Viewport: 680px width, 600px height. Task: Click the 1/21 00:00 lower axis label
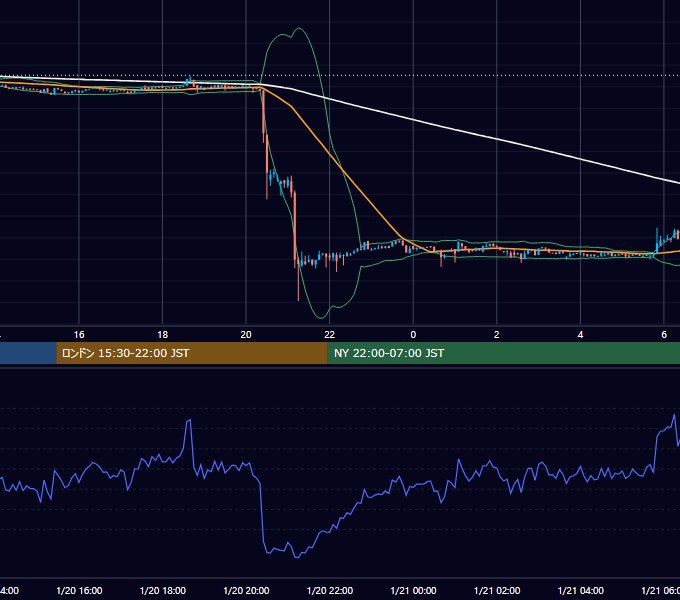pos(413,590)
